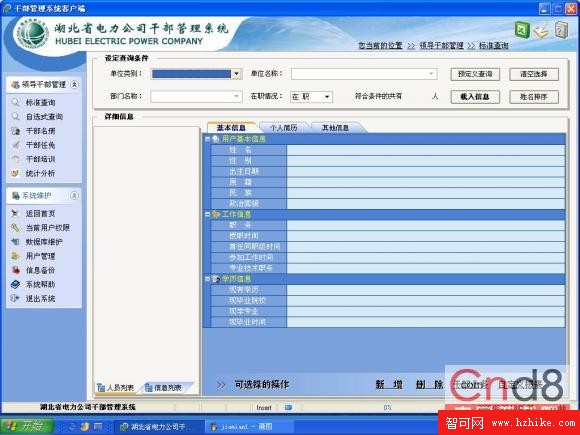Click the Insert status bar indicator
Screen dimensions: 580x435
(264, 407)
